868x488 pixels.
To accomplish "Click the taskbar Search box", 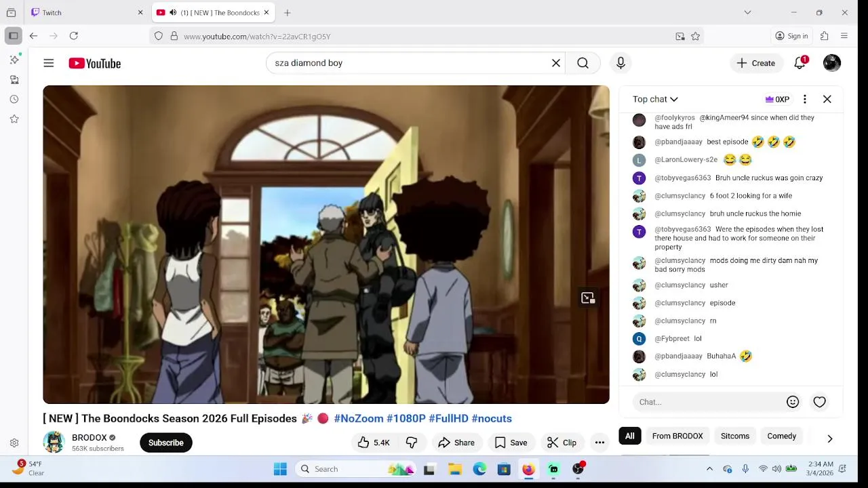I will [x=355, y=469].
